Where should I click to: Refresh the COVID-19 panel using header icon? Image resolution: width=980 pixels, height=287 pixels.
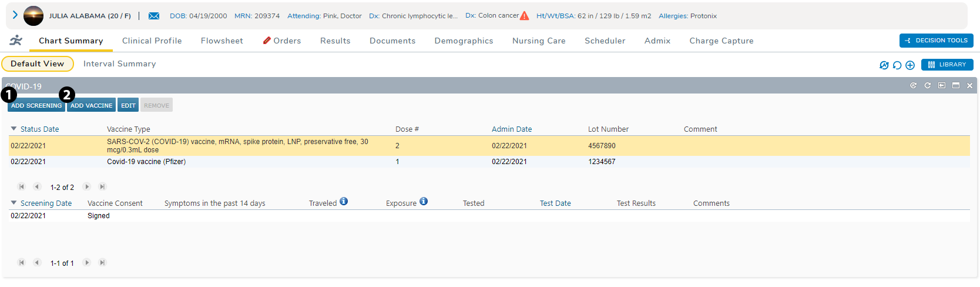(928, 86)
